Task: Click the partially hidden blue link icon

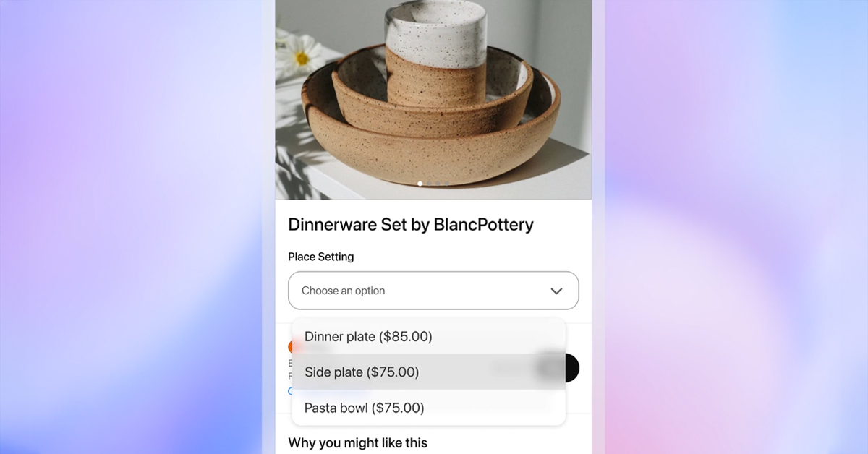Action: coord(290,391)
